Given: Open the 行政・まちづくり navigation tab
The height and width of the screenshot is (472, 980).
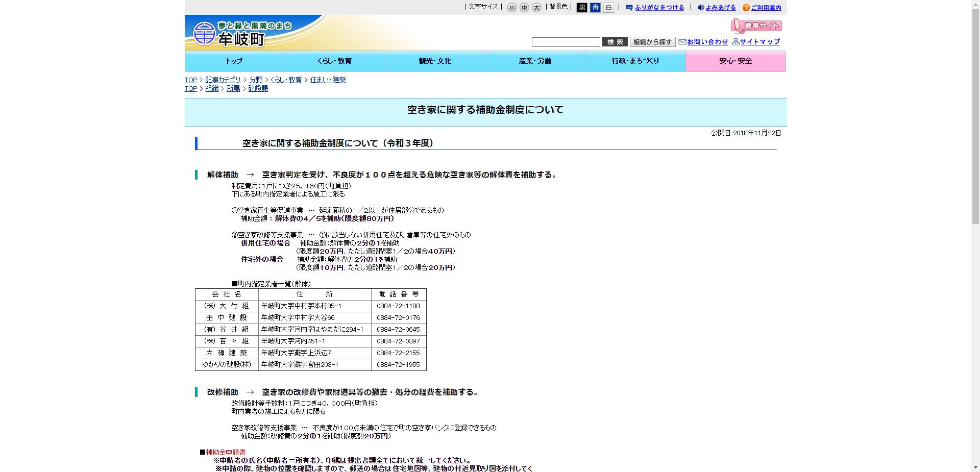Looking at the screenshot, I should tap(635, 61).
